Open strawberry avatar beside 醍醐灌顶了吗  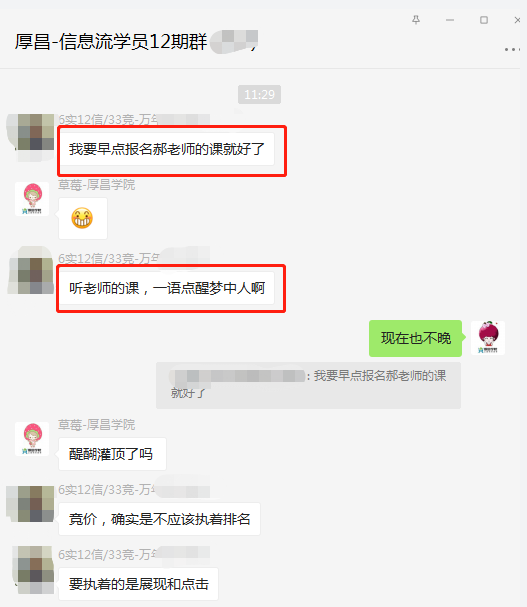point(32,439)
